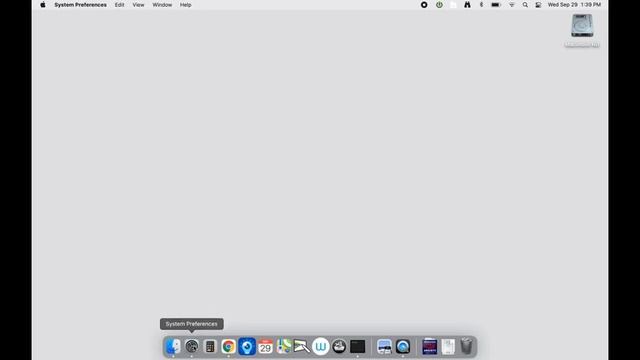
Task: Open Maps from the Dock
Action: (284, 347)
